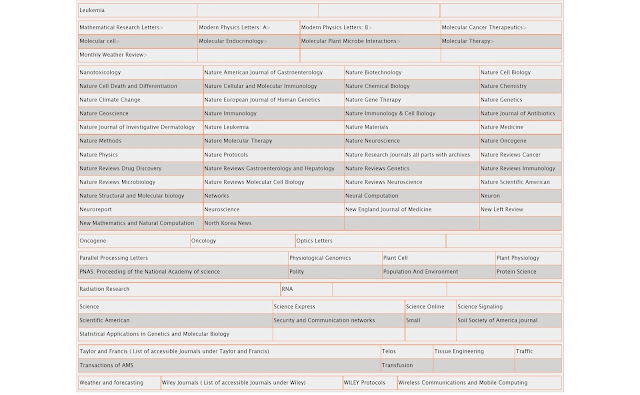
Task: Select the Molecular cell entry
Action: (99, 41)
